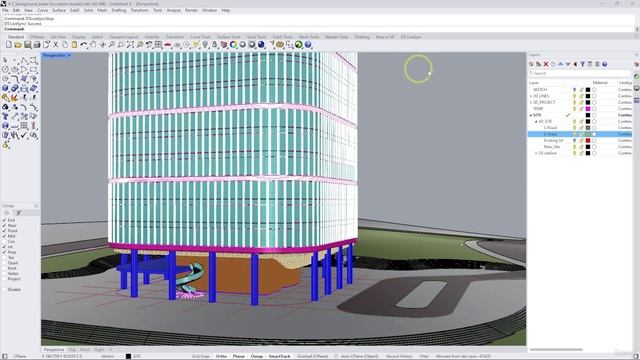
Task: Toggle Planar in the status bar
Action: coord(239,356)
